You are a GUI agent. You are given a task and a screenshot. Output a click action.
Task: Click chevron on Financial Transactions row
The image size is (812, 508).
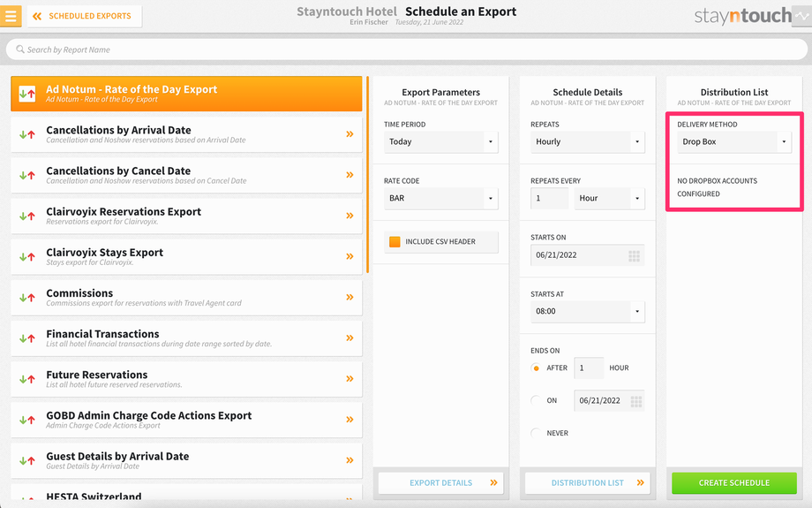coord(350,338)
